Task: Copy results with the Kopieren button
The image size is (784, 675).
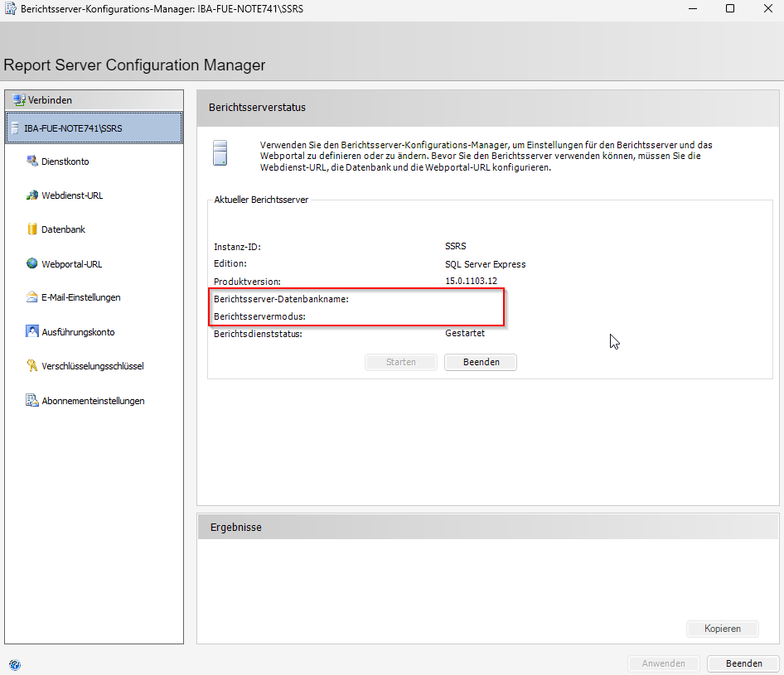Action: (x=722, y=629)
